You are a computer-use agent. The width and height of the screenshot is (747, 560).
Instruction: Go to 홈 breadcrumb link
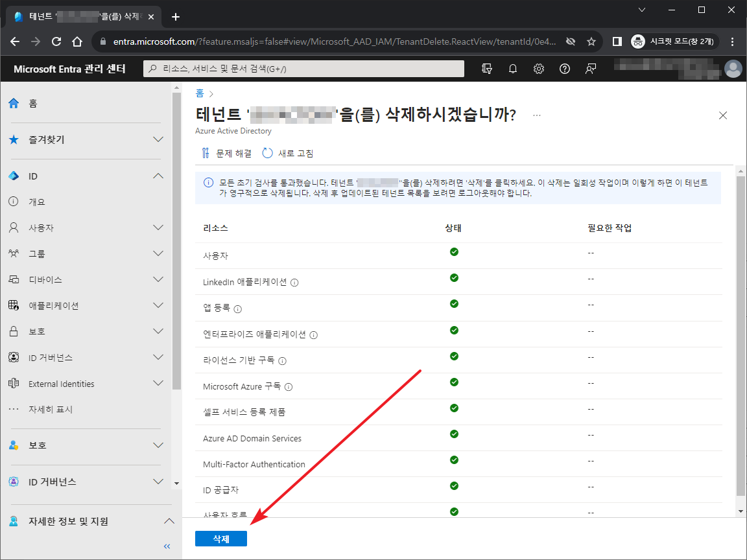point(200,93)
